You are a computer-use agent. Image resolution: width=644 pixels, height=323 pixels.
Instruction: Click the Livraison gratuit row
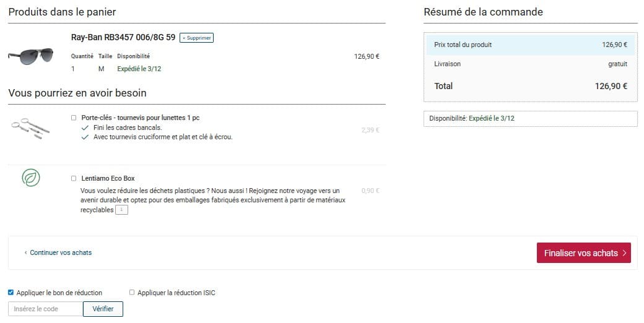pos(530,64)
